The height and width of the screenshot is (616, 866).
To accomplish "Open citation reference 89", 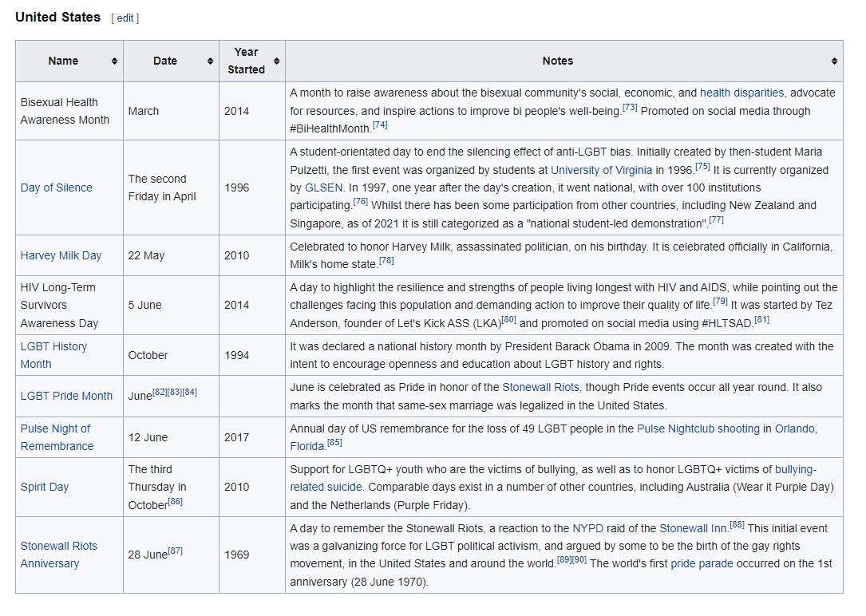I will tap(564, 559).
